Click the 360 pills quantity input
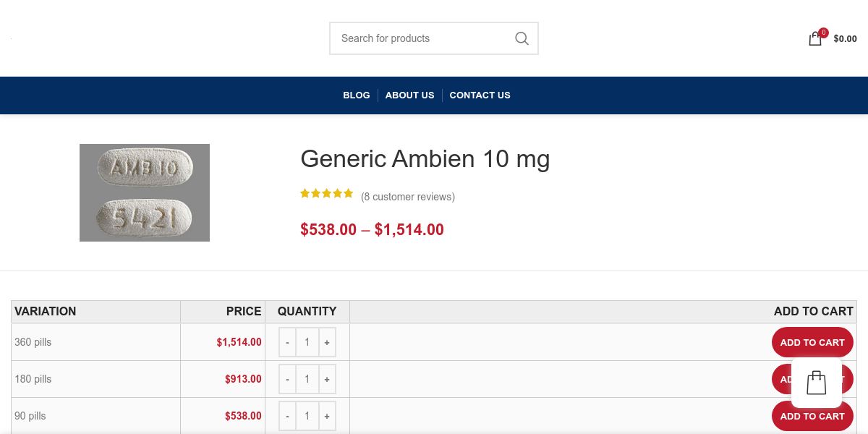Viewport: 868px width, 434px height. pyautogui.click(x=307, y=342)
